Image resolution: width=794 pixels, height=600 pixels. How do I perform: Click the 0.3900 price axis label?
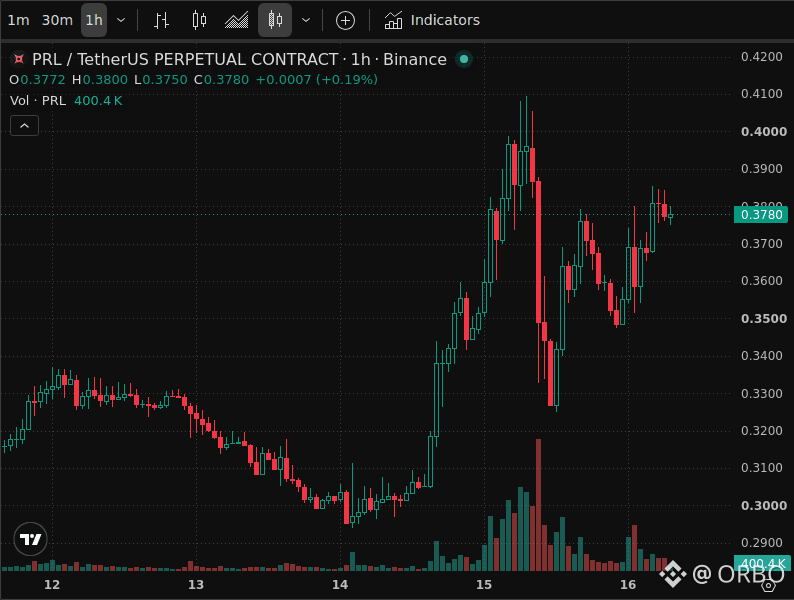point(762,169)
